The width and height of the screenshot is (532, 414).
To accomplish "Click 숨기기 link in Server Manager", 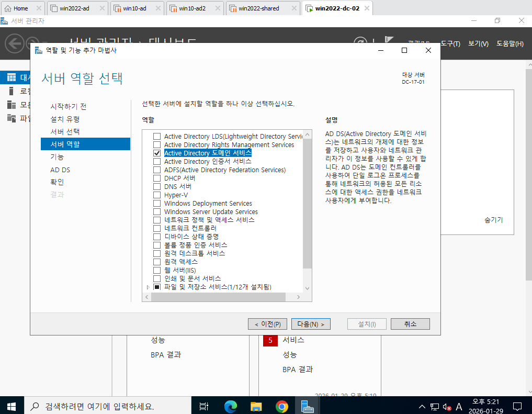I will click(494, 220).
